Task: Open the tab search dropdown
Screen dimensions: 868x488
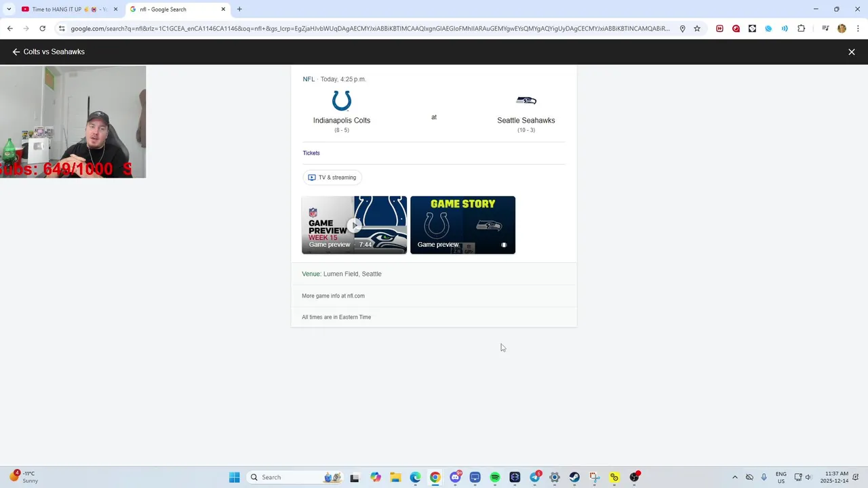Action: click(x=9, y=9)
